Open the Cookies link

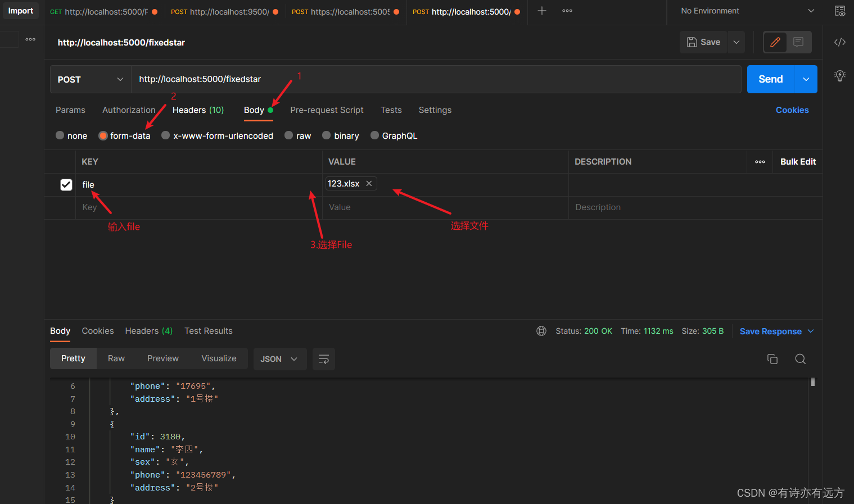(792, 110)
